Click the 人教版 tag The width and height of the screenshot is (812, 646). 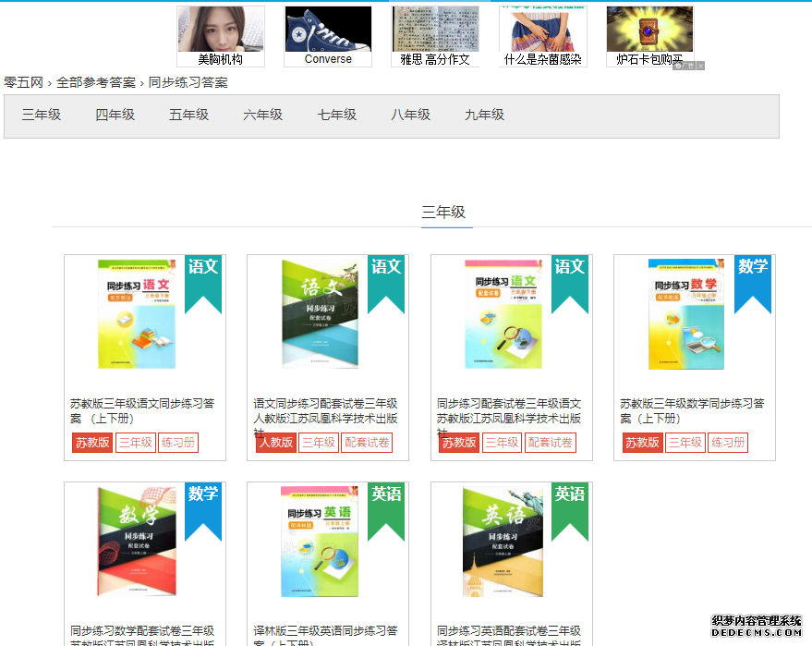276,443
